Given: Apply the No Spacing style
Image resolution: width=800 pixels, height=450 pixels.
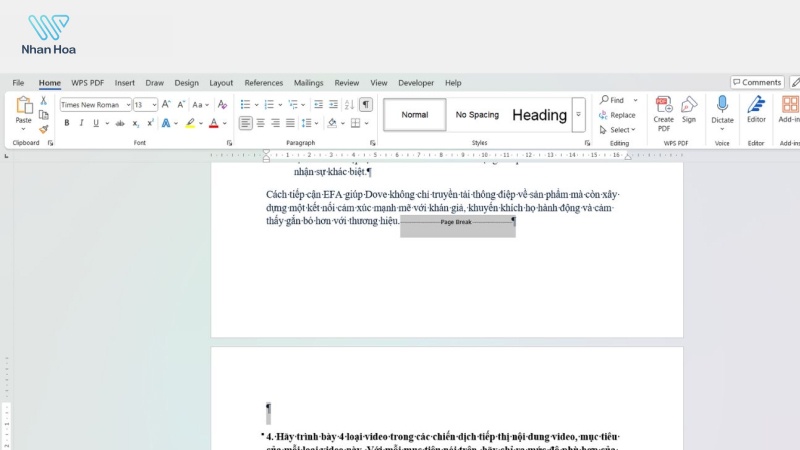Looking at the screenshot, I should [477, 115].
